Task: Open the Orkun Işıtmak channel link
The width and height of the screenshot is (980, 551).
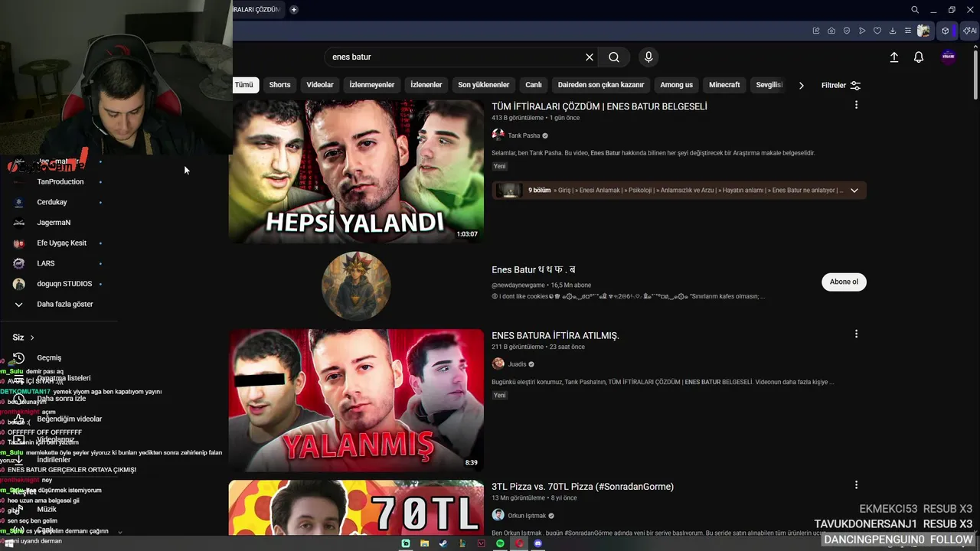Action: (x=527, y=516)
